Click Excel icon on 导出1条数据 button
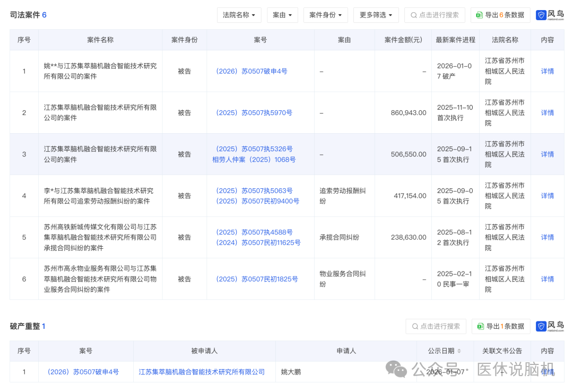Image resolution: width=573 pixels, height=392 pixels. click(x=481, y=326)
